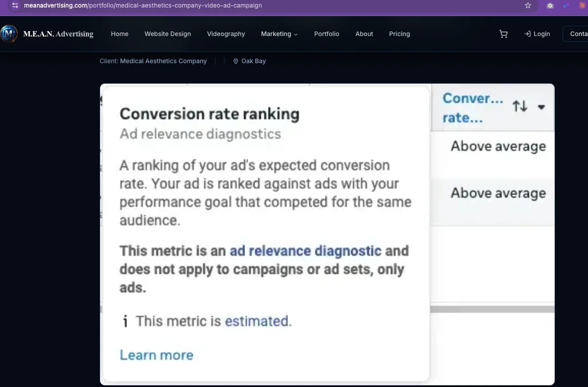Open the shopping cart
This screenshot has height=387, width=588.
[503, 34]
